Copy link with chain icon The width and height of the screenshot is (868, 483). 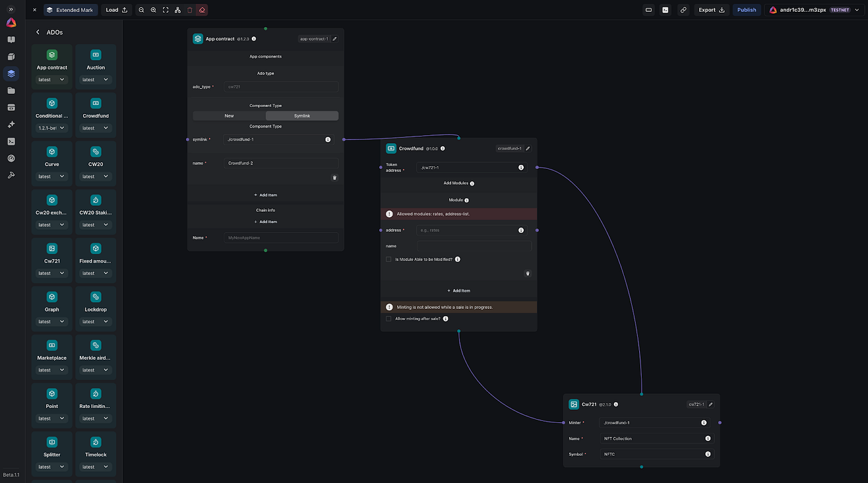(683, 10)
